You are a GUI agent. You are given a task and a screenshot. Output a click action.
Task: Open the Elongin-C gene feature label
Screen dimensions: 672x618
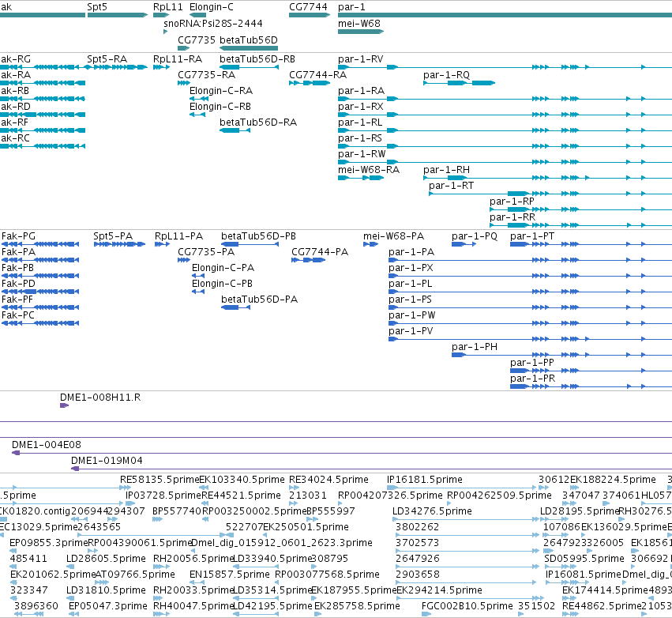212,7
